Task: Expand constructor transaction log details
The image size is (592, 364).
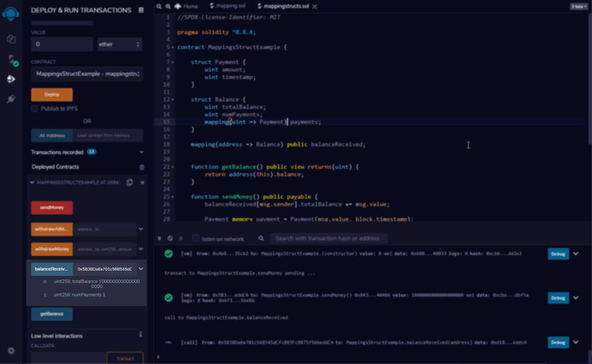Action: [x=576, y=253]
